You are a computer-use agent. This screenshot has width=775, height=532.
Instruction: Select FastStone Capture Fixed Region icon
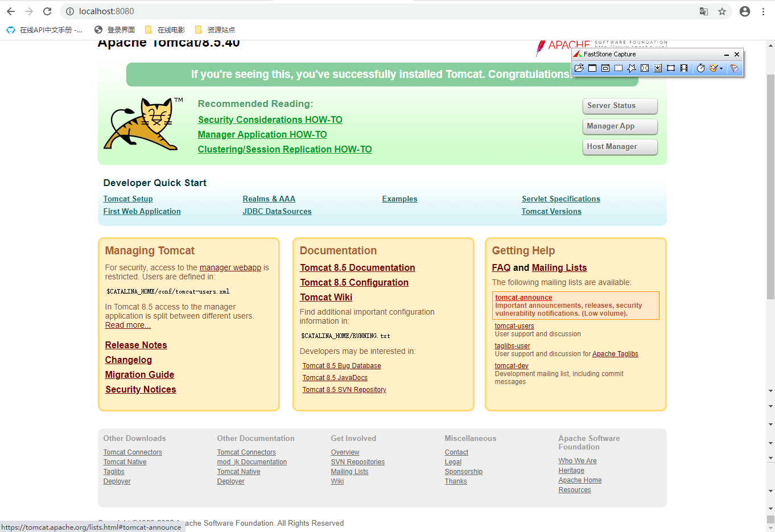(x=671, y=68)
